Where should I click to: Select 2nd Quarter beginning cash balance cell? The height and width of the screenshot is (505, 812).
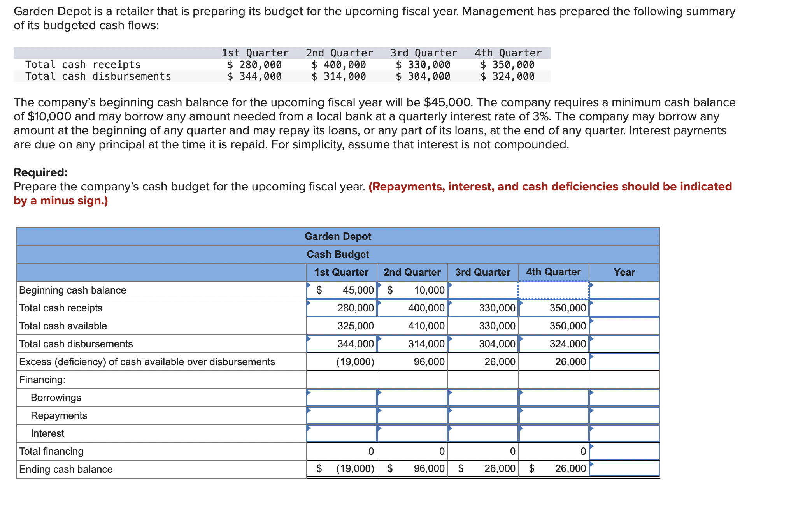tap(412, 290)
